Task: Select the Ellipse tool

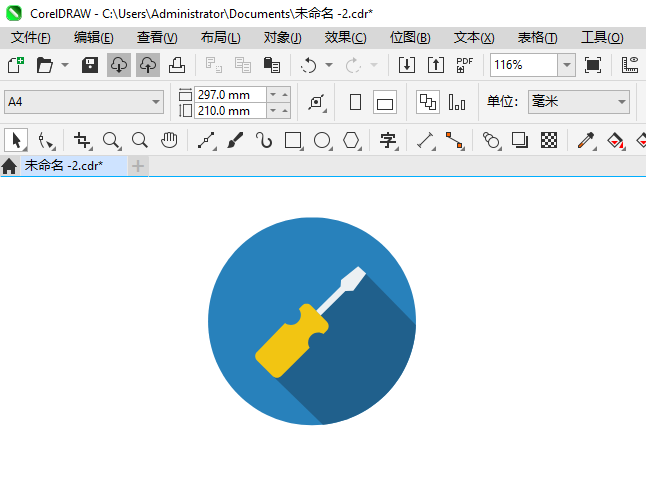Action: [323, 140]
